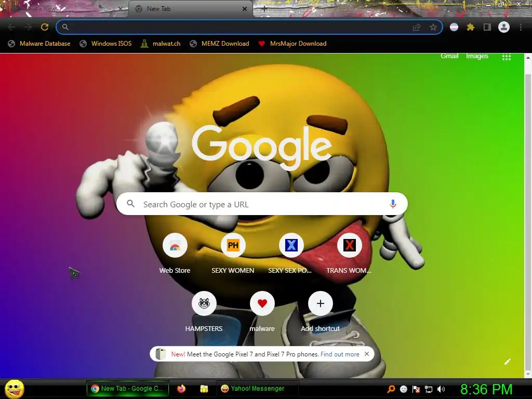This screenshot has height=399, width=532.
Task: Share this page using the share icon
Action: 417,27
